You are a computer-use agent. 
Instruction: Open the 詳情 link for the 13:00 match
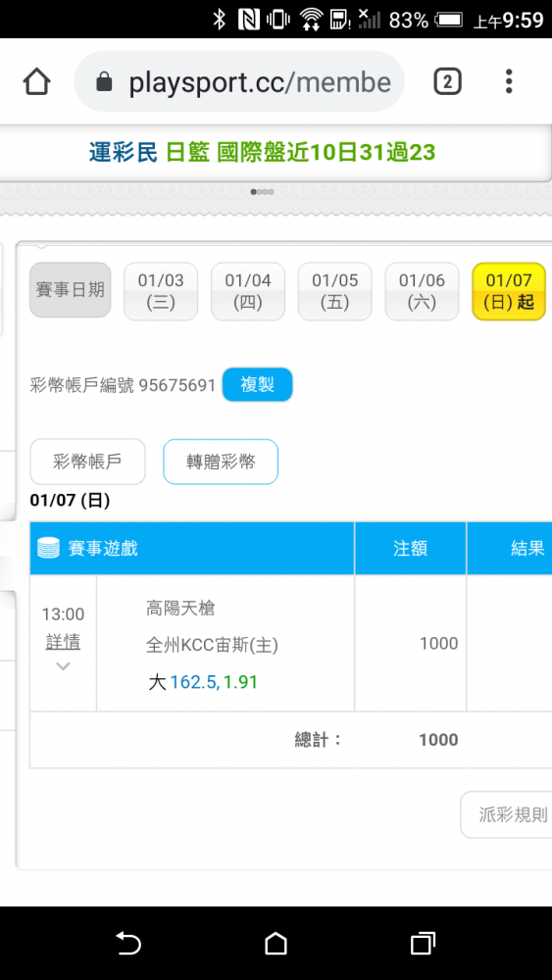(x=63, y=642)
